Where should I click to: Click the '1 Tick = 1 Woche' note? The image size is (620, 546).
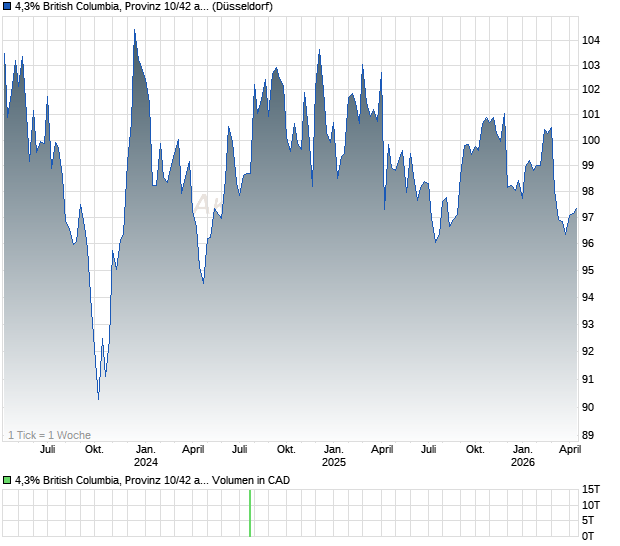49,435
